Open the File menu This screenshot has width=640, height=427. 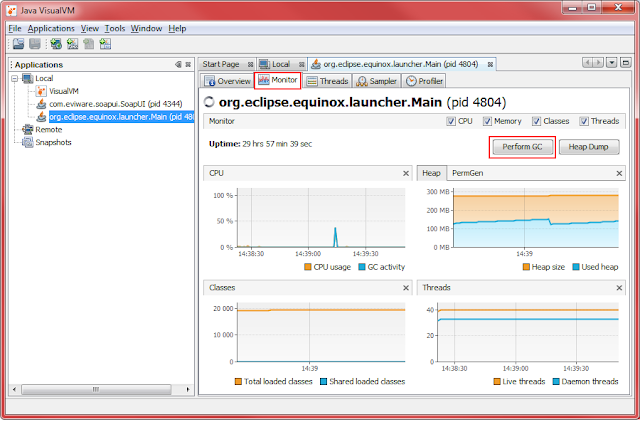[x=15, y=29]
